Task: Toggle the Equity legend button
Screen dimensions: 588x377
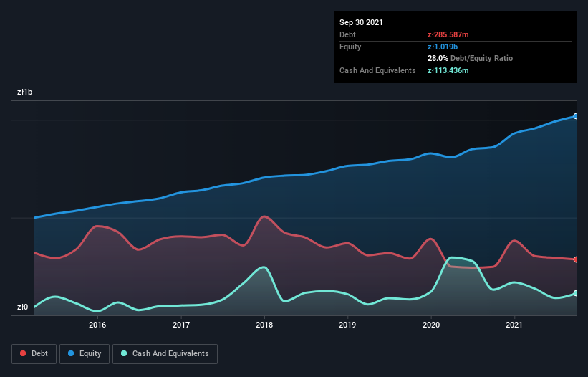Action: [x=85, y=354]
